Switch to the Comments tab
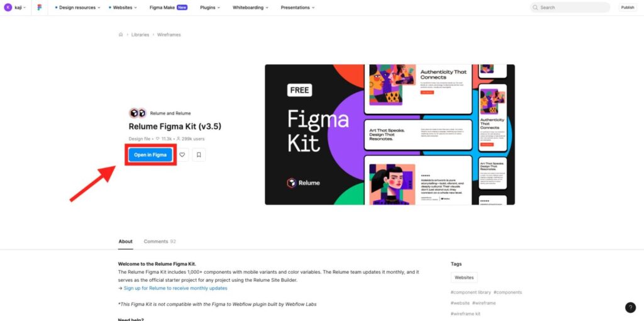 (x=160, y=241)
